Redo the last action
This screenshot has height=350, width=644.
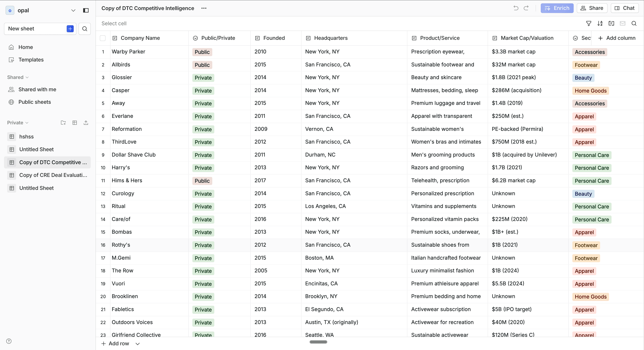pyautogui.click(x=526, y=8)
